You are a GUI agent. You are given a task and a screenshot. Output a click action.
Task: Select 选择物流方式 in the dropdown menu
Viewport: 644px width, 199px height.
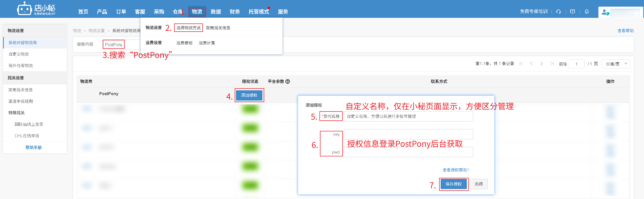point(188,28)
